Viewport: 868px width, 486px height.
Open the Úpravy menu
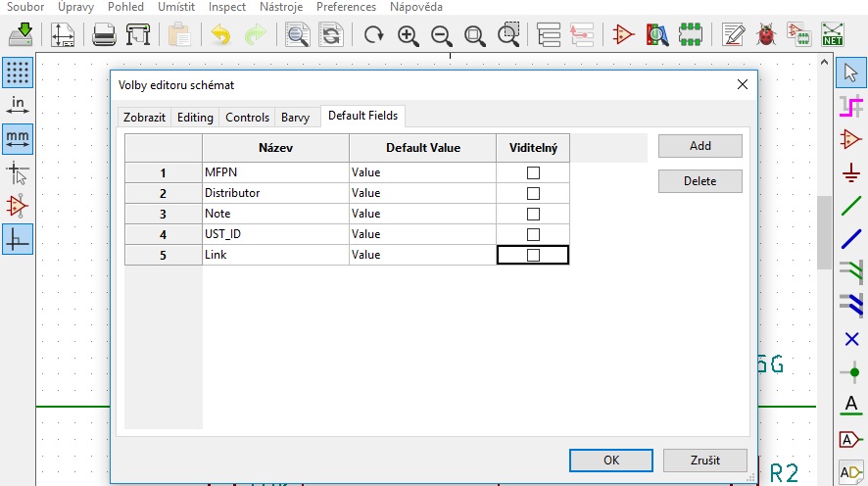75,7
